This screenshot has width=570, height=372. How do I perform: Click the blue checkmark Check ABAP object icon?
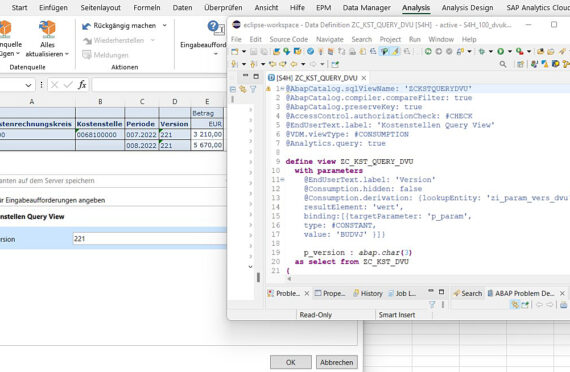click(310, 52)
